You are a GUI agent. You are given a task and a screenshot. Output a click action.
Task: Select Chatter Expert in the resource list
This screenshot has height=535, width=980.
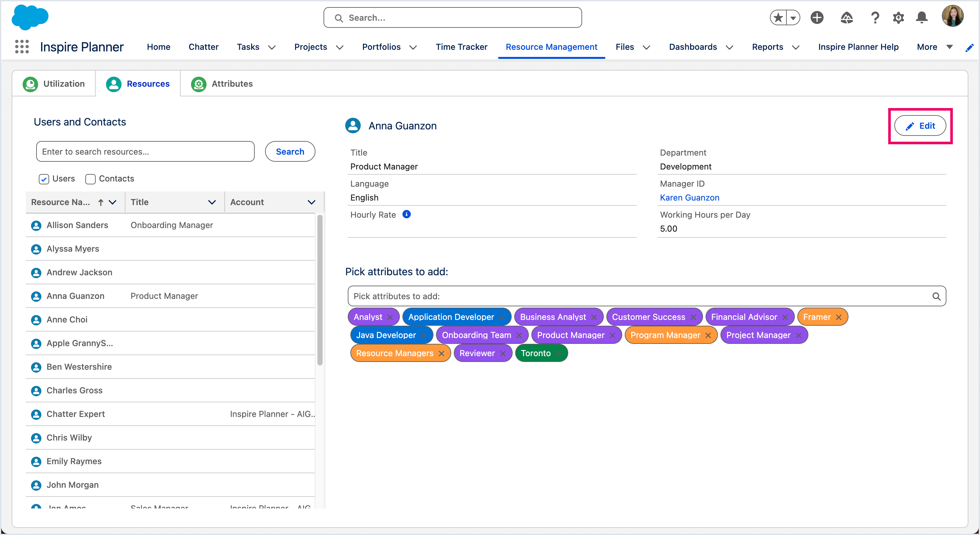[170, 414]
